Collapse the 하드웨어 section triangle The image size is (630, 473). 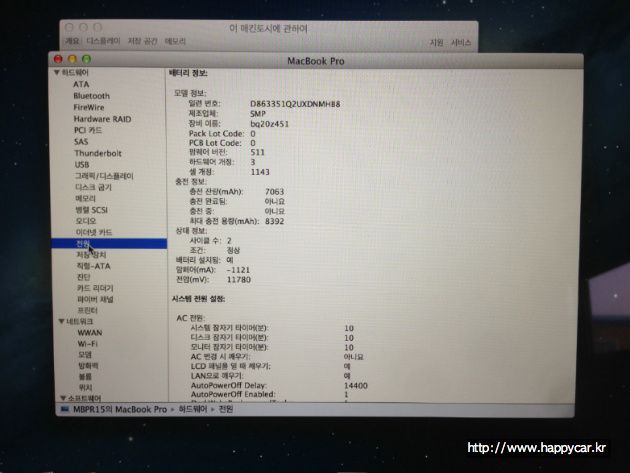(x=57, y=73)
